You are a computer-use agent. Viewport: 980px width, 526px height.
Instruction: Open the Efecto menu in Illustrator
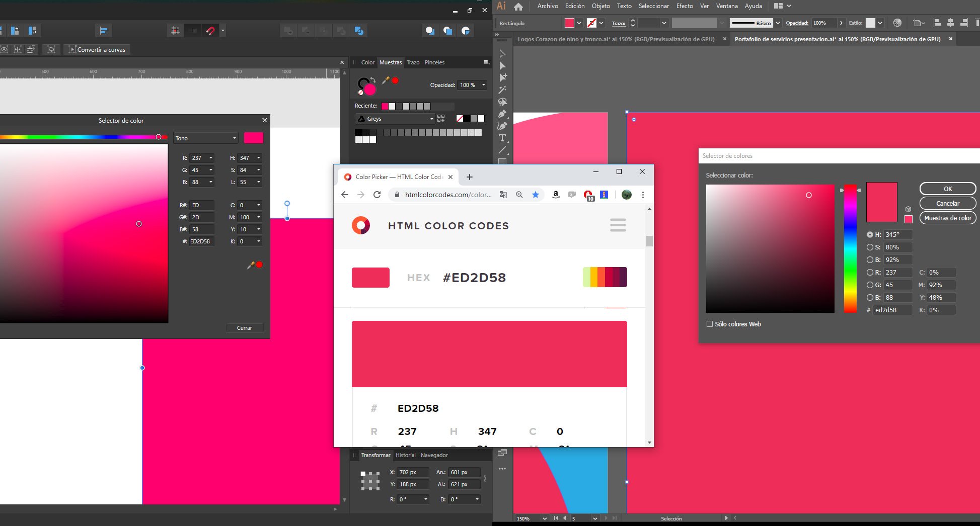[685, 6]
